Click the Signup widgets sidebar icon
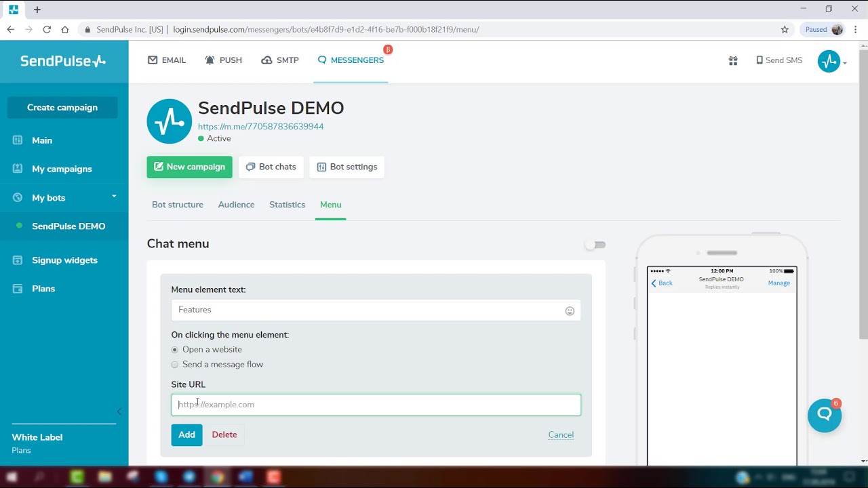Screen dimensions: 868x488 coord(18,260)
